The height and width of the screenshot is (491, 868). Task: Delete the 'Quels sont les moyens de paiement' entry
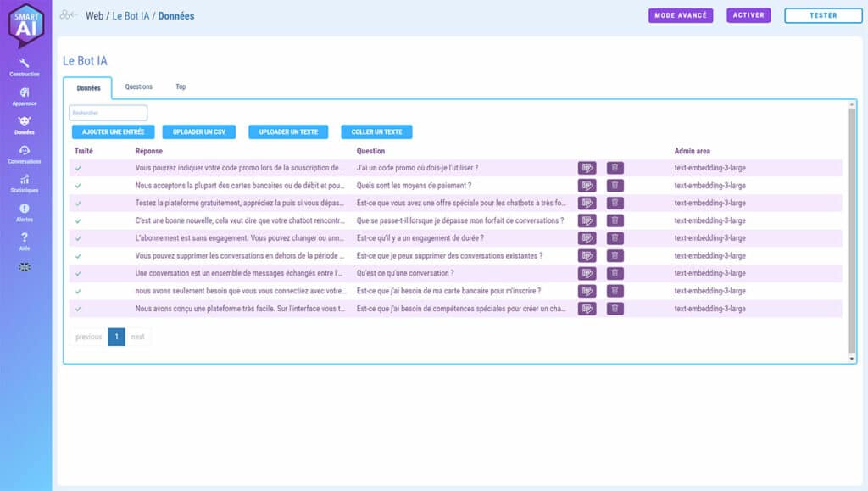pos(615,186)
